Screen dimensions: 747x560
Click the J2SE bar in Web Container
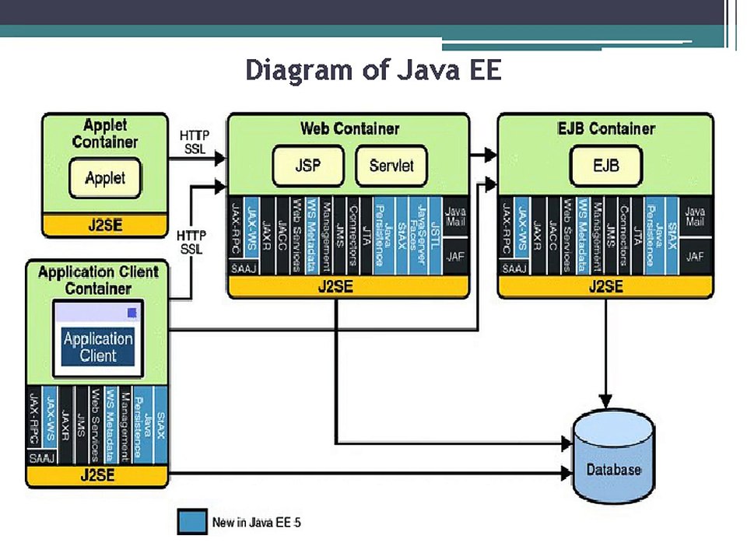[349, 286]
